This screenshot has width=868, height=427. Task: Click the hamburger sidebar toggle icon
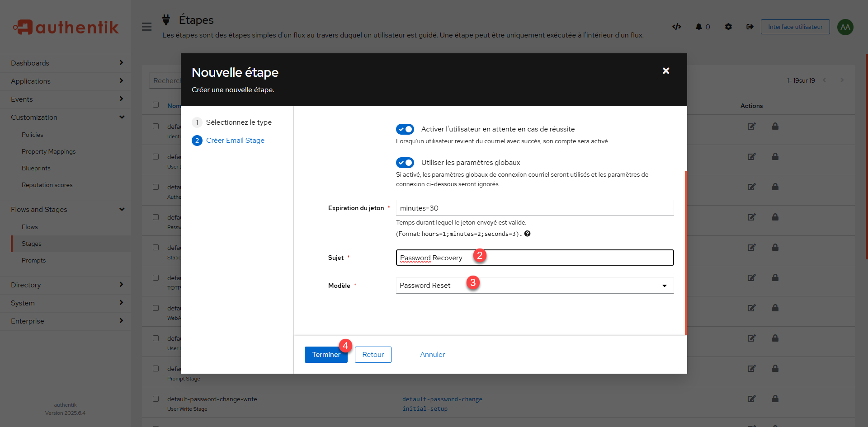coord(146,27)
